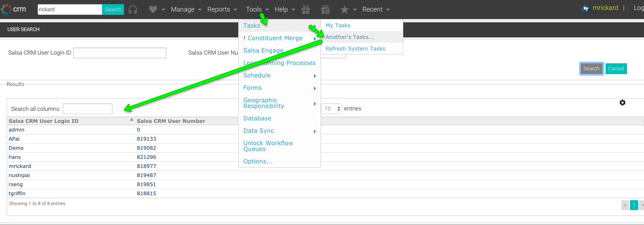Open the results gear settings icon

622,103
